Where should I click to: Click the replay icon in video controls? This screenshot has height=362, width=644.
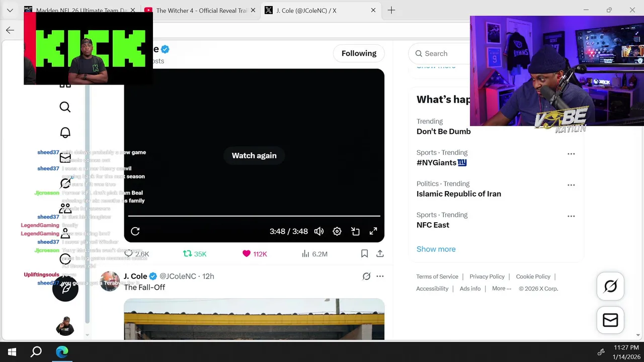[135, 231]
